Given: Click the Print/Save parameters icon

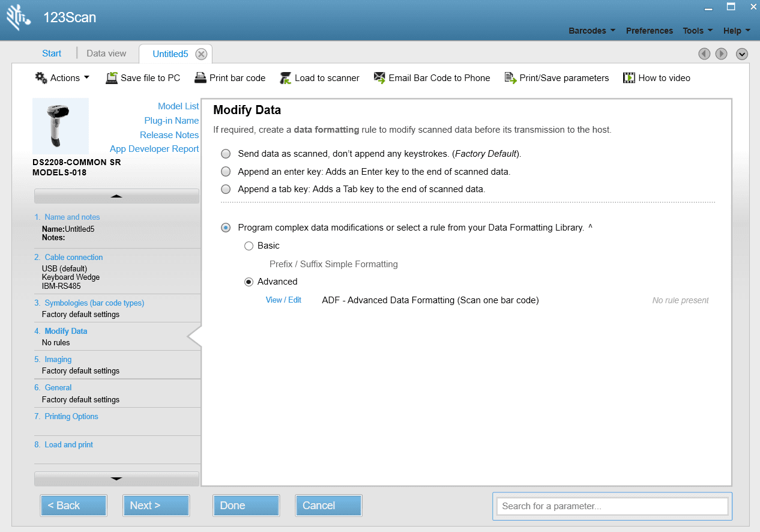Looking at the screenshot, I should pyautogui.click(x=510, y=78).
